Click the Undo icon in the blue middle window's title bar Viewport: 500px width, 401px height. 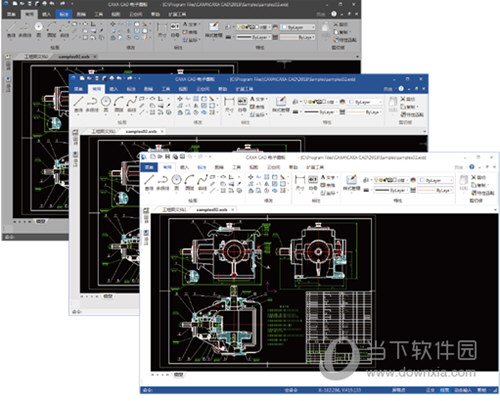click(x=119, y=78)
